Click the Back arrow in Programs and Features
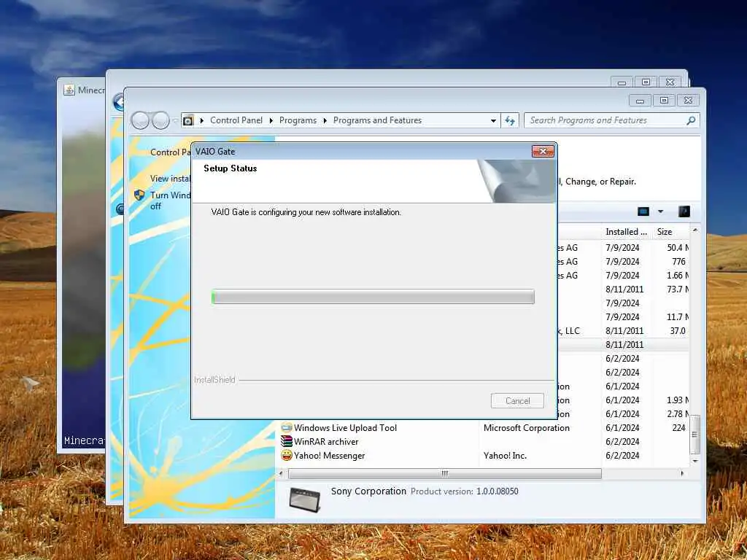Viewport: 747px width, 560px height. click(x=140, y=120)
